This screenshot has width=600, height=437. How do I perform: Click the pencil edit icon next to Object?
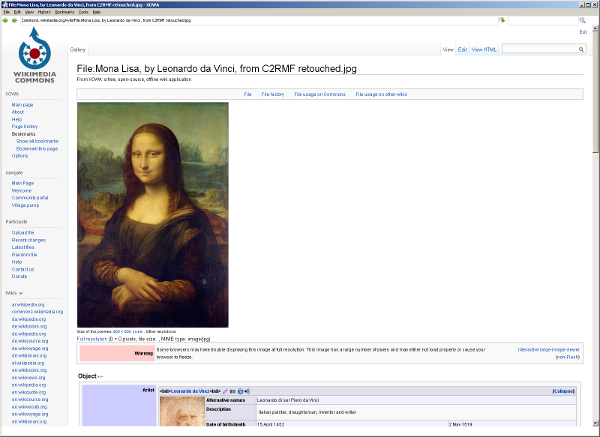tap(101, 376)
